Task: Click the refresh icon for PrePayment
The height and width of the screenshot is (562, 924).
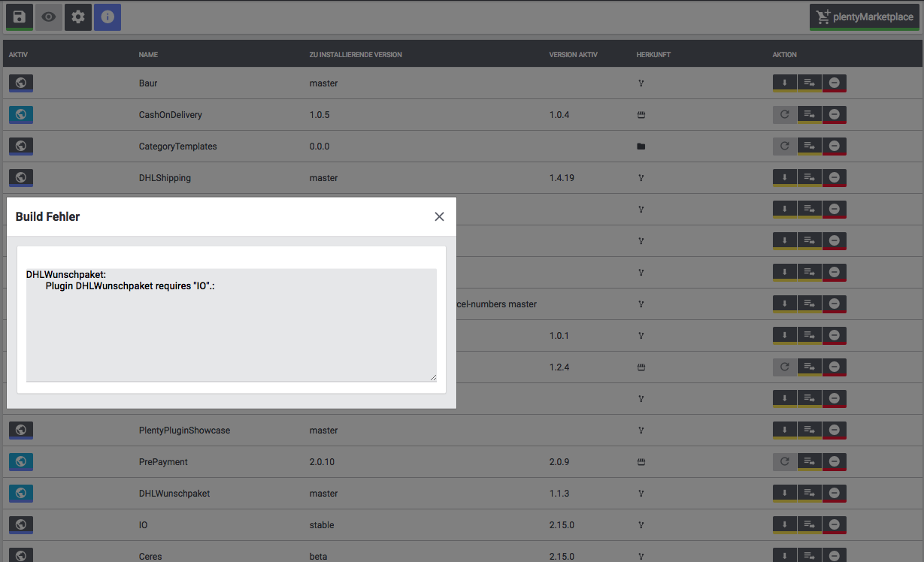Action: click(785, 462)
